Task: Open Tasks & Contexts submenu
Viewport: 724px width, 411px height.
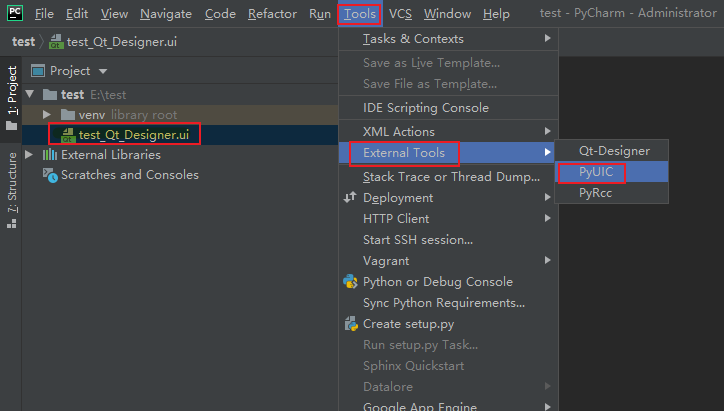Action: [x=448, y=39]
